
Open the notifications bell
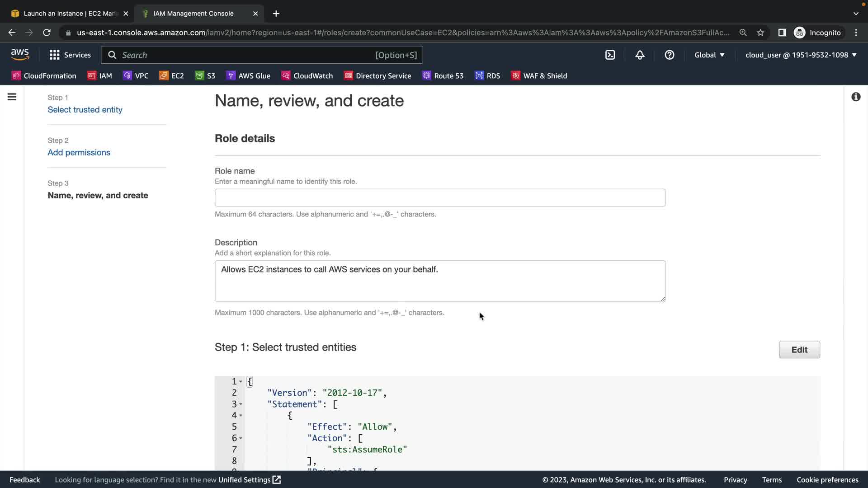pyautogui.click(x=640, y=55)
